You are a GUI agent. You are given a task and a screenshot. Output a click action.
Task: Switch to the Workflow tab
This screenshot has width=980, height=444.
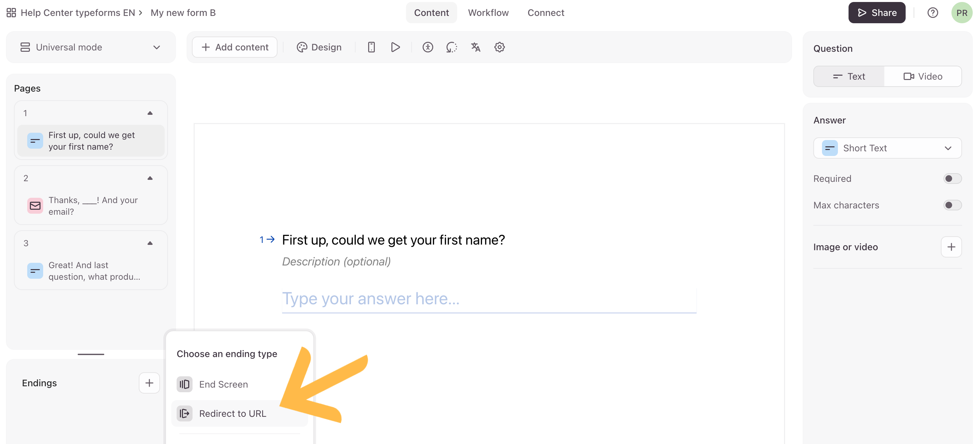(488, 13)
